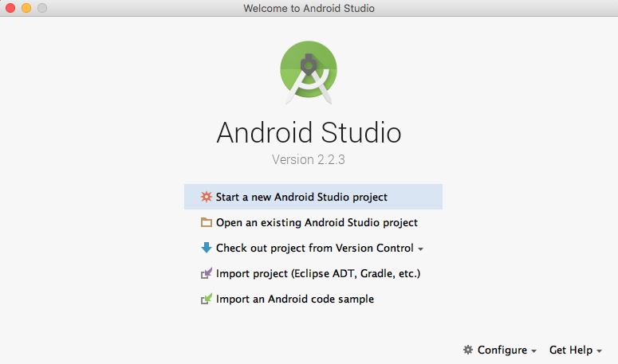Expand the Version Control dropdown arrow
Screen dimensions: 618x364
[421, 249]
